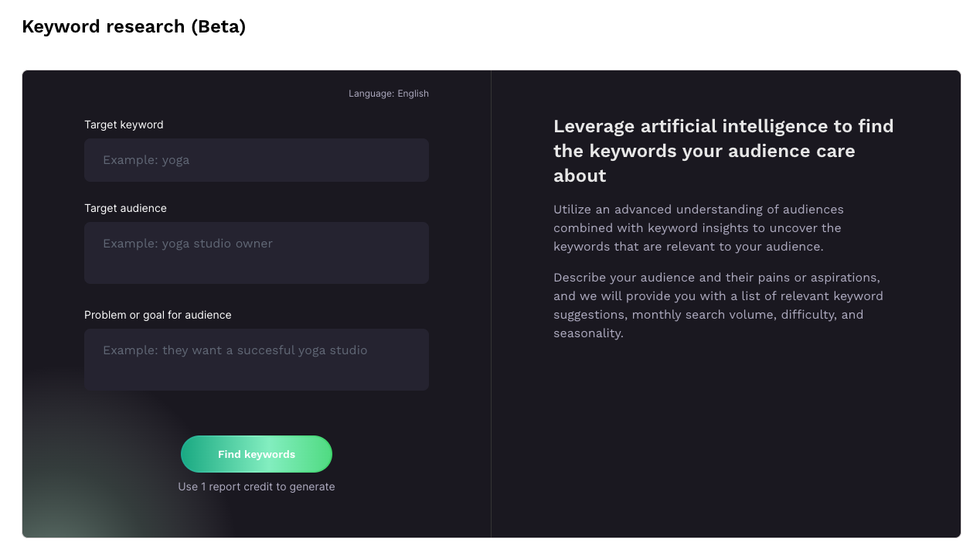
Task: Click the Target audience label
Action: (x=125, y=208)
